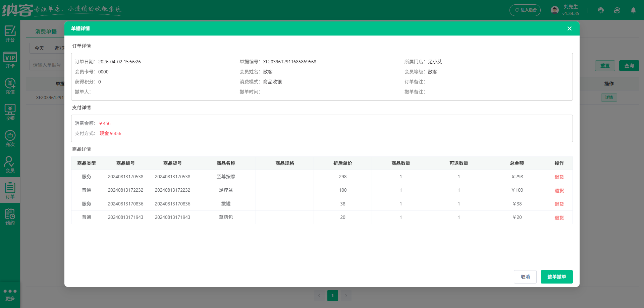The image size is (644, 308).
Task: Open the customer service headset icon
Action: click(600, 10)
